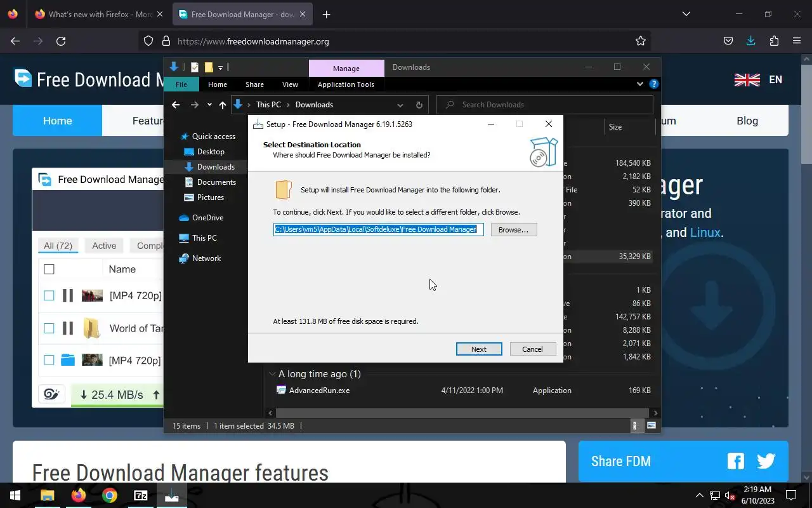812x508 pixels.
Task: Click Cancel in the setup wizard
Action: (x=532, y=349)
